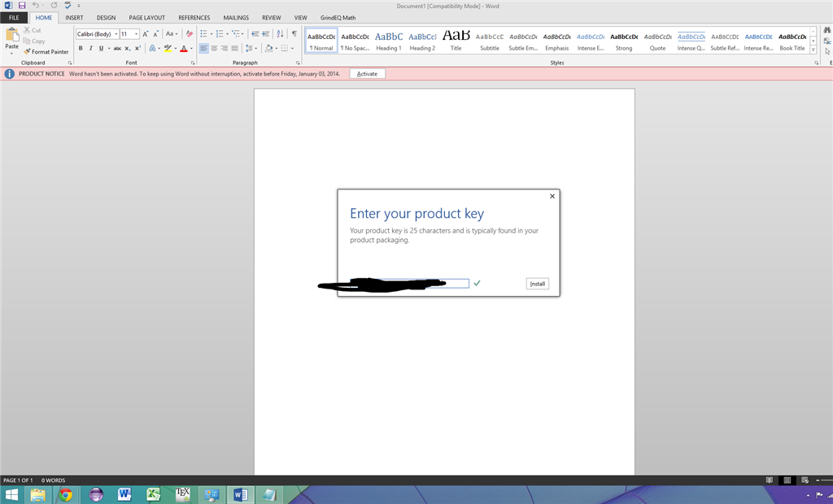Screen dimensions: 833x504
Task: Switch to the GrindEQ Math tab
Action: coord(338,18)
